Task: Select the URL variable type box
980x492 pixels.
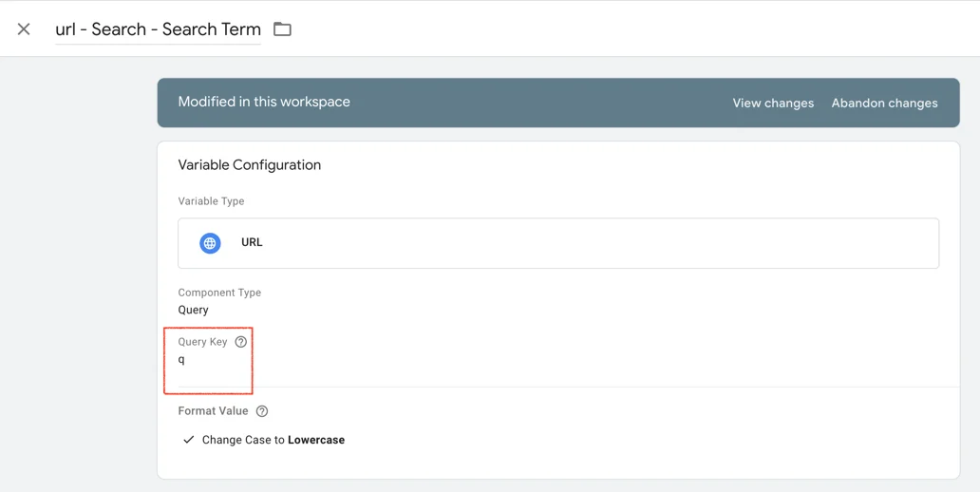Action: click(x=558, y=243)
